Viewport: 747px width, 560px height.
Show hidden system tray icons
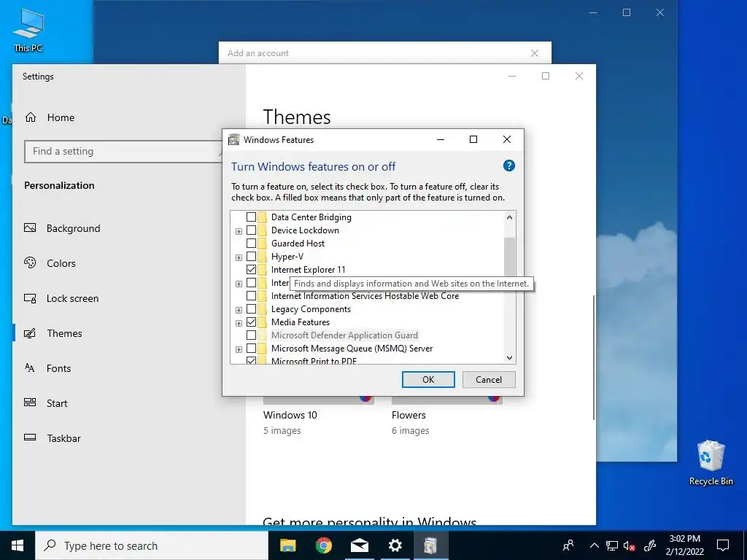[x=594, y=545]
